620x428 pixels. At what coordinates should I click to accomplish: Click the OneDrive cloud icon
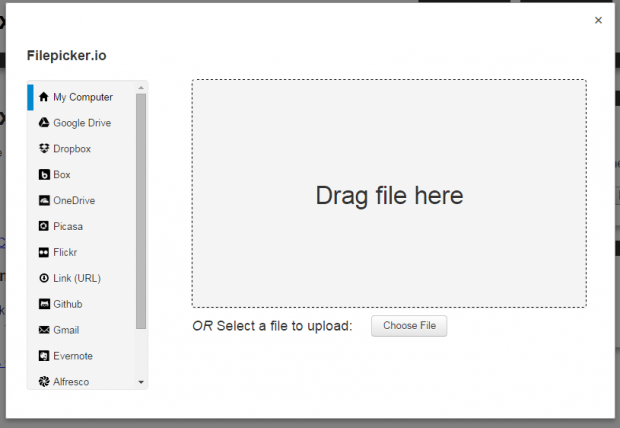(x=44, y=201)
